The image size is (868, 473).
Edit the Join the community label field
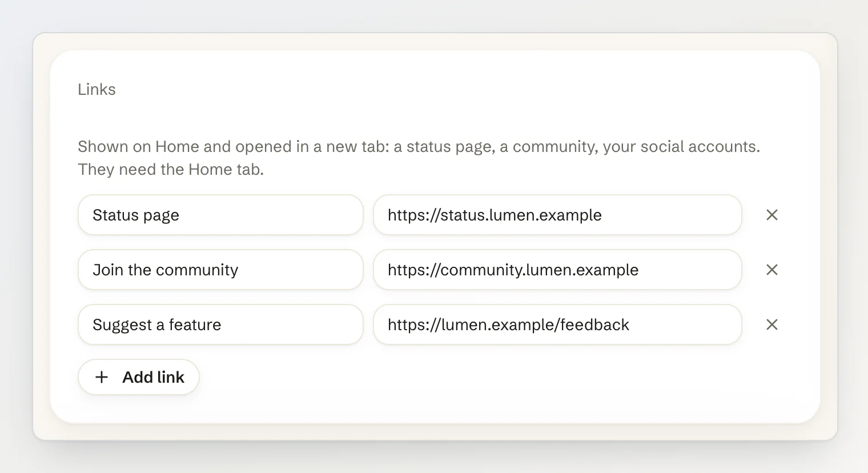point(220,270)
